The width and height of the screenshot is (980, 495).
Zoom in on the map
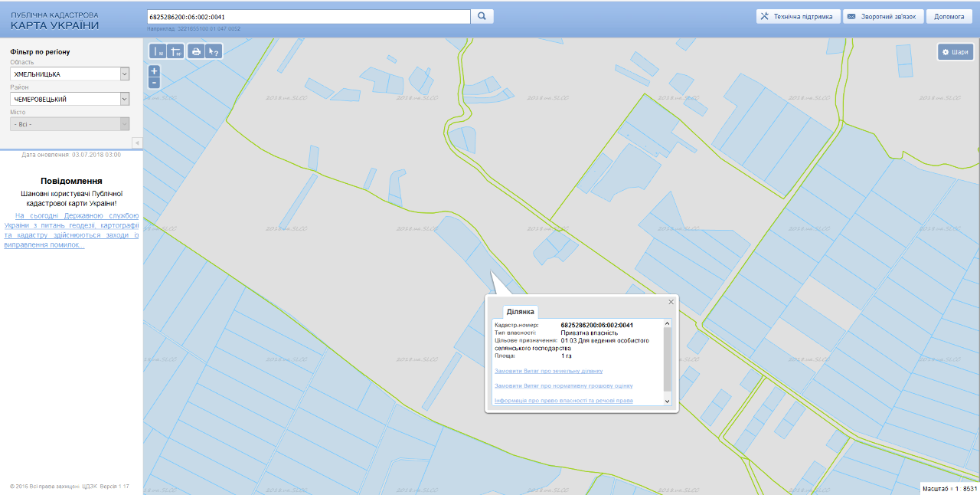[154, 71]
